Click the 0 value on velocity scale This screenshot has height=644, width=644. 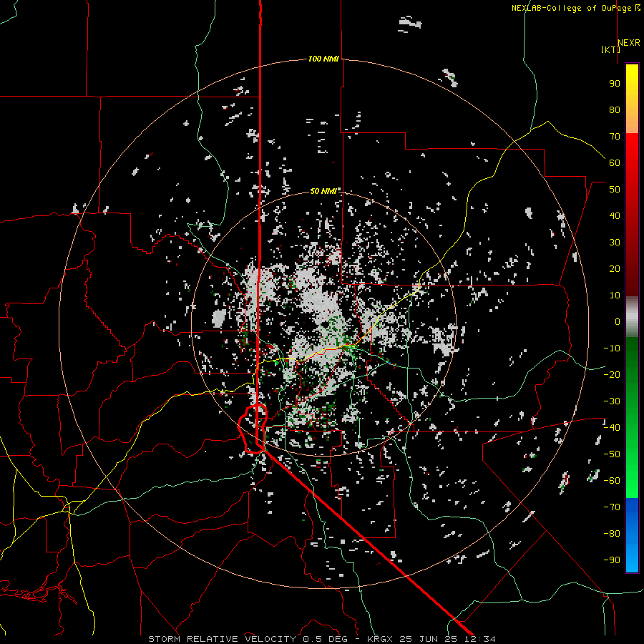(x=618, y=321)
